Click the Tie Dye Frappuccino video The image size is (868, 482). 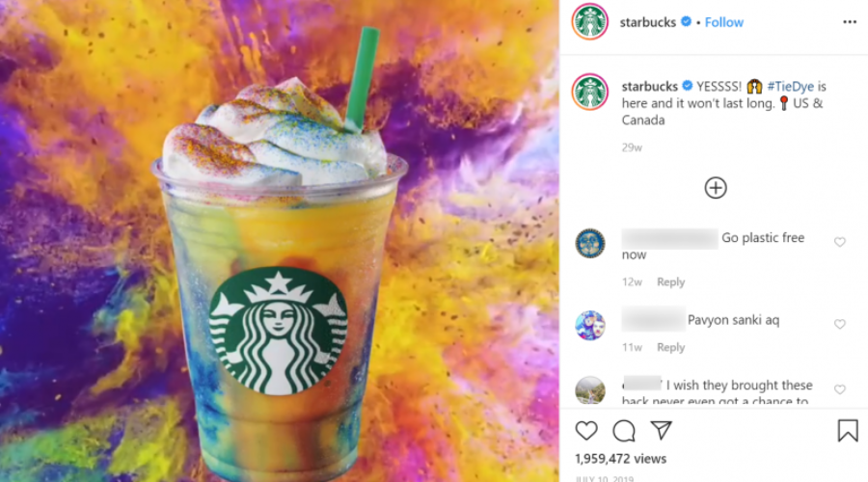pos(279,241)
